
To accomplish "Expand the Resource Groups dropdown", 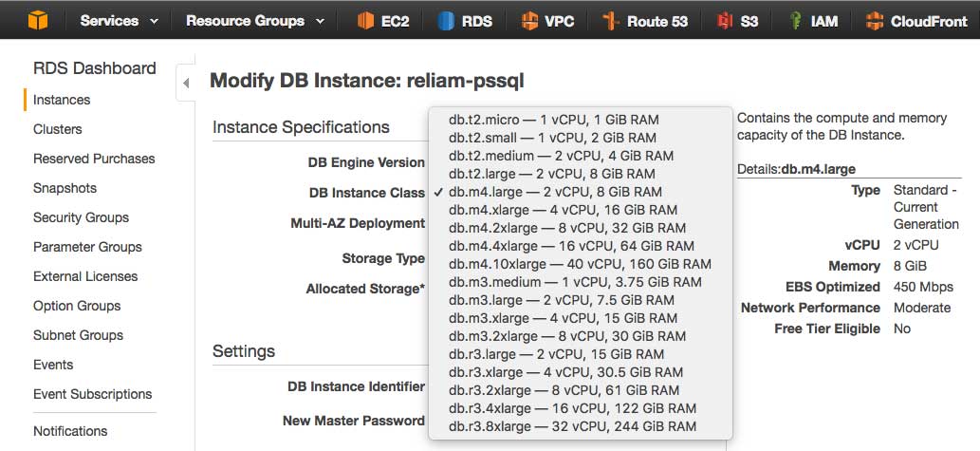I will pyautogui.click(x=254, y=21).
